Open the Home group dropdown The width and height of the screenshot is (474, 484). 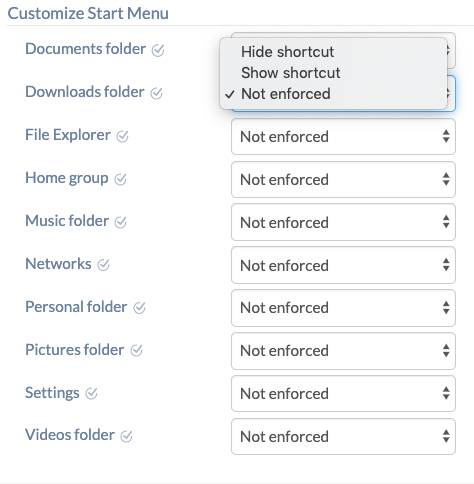pyautogui.click(x=343, y=180)
